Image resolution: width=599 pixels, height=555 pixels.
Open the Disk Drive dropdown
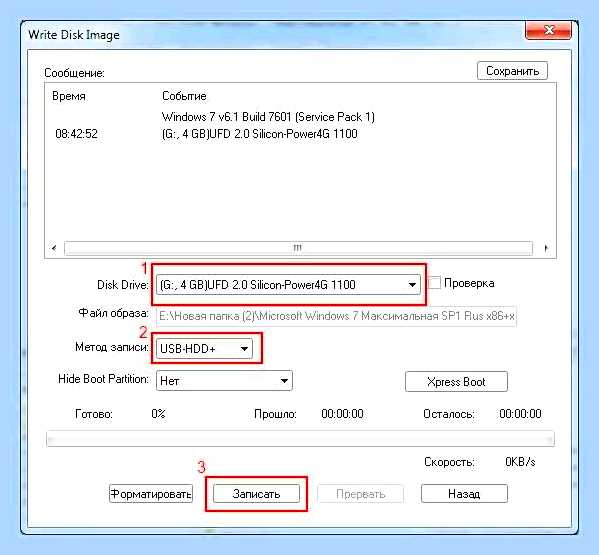(x=288, y=285)
